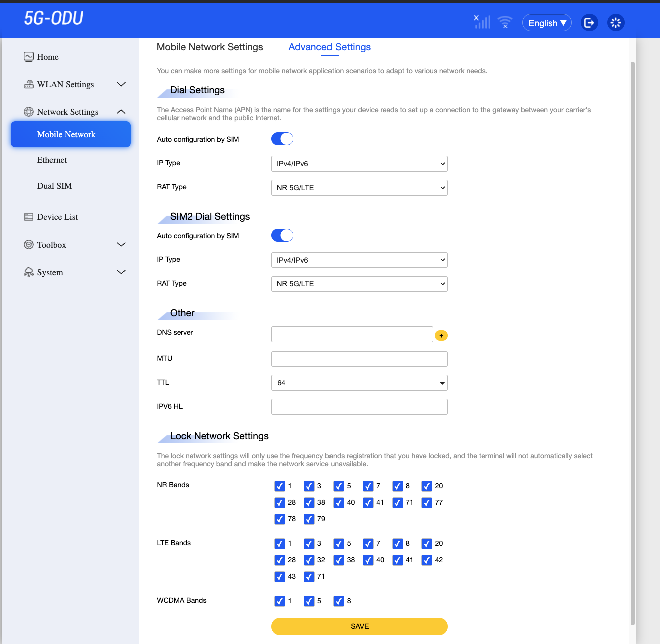Open Home from the sidebar
The image size is (660, 644).
[47, 57]
